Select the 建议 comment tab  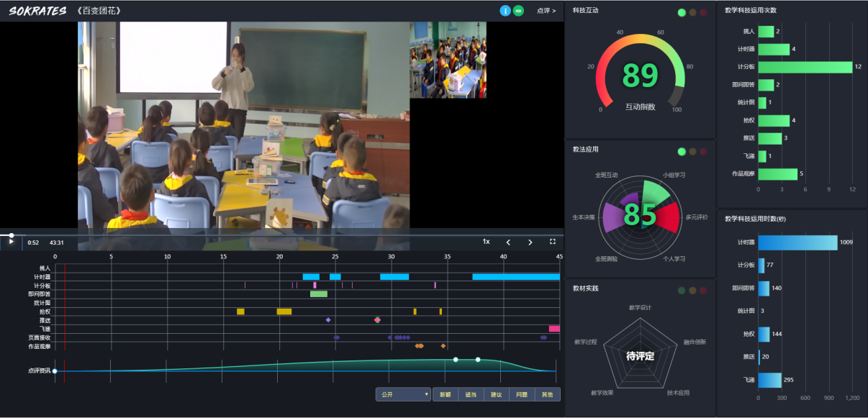tap(496, 394)
